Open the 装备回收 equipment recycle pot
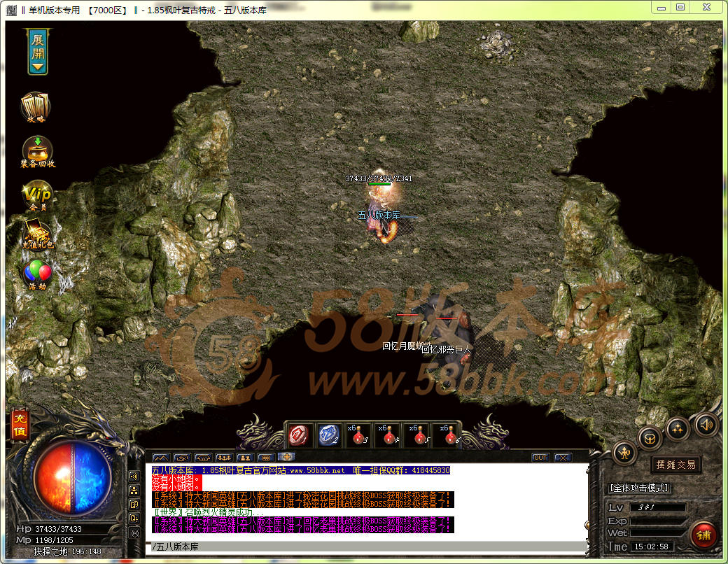The height and width of the screenshot is (564, 728). coord(38,152)
